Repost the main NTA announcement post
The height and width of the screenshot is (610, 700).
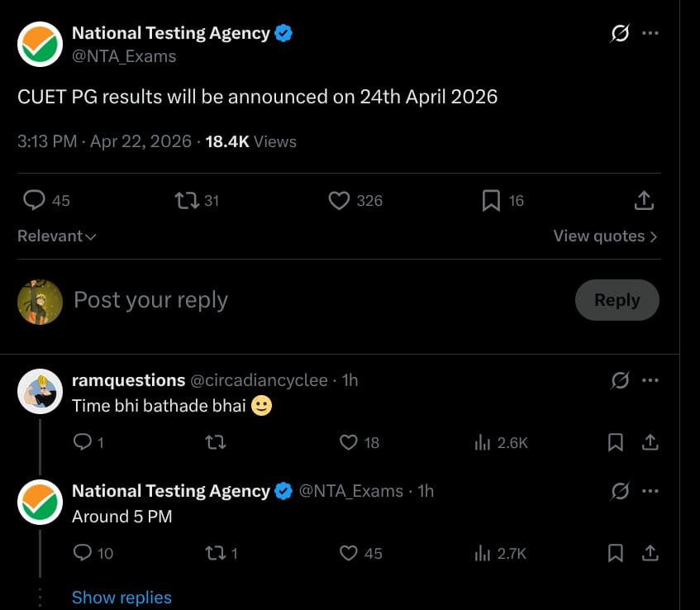(x=186, y=201)
